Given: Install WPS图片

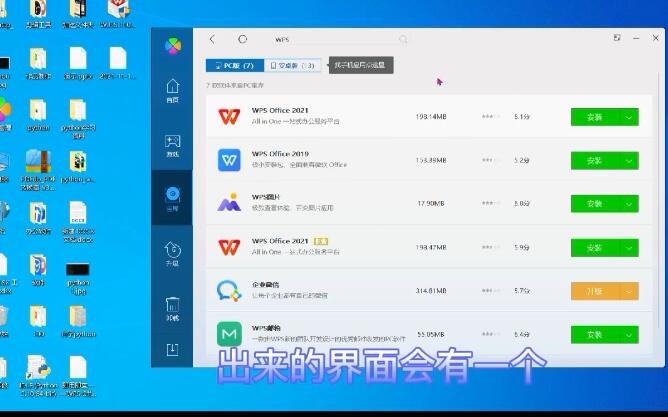Looking at the screenshot, I should click(595, 204).
